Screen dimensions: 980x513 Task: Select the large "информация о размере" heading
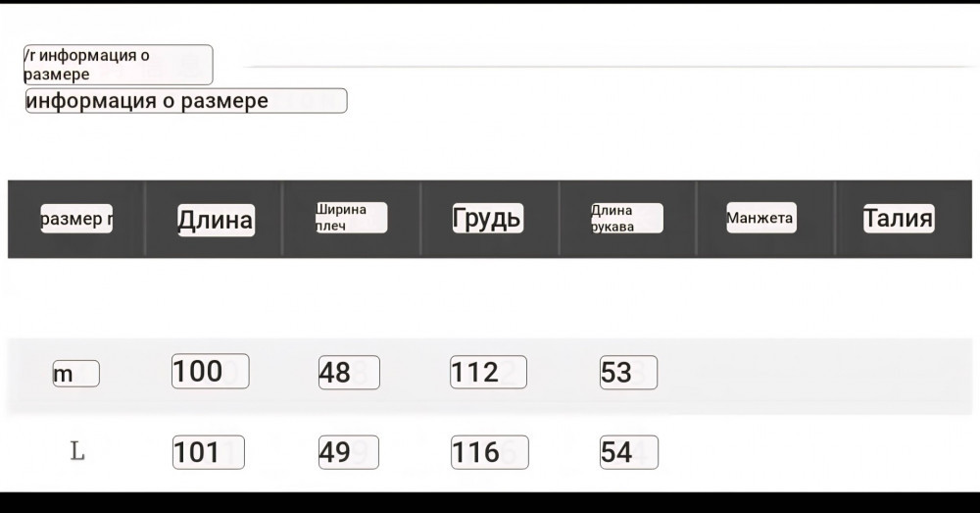coord(186,101)
